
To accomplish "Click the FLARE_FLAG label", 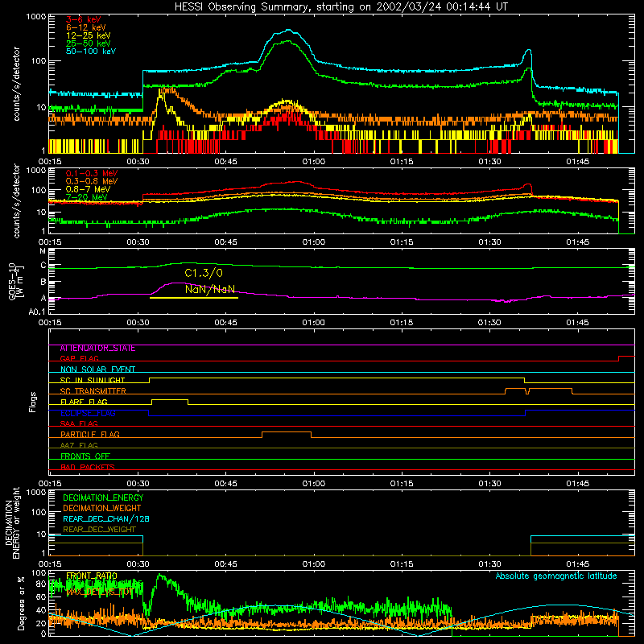I will pyautogui.click(x=84, y=402).
